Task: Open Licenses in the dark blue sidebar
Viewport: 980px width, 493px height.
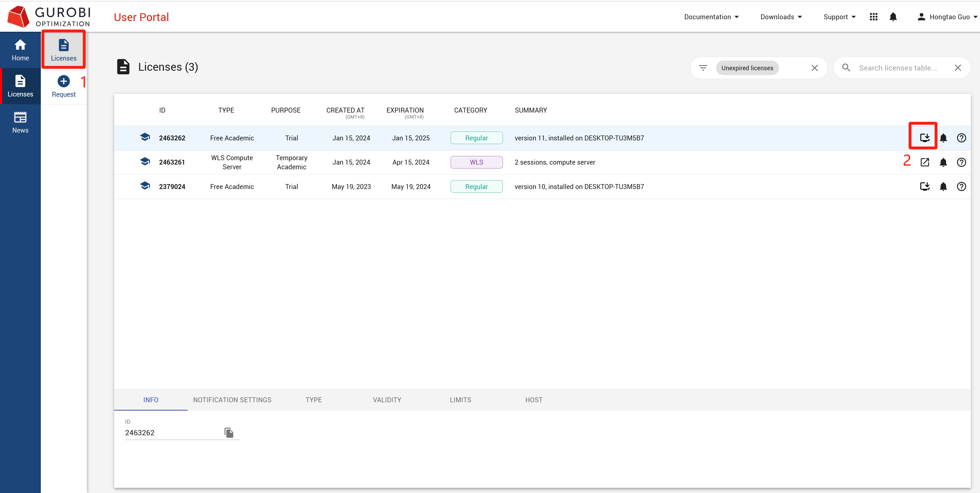Action: click(x=20, y=86)
